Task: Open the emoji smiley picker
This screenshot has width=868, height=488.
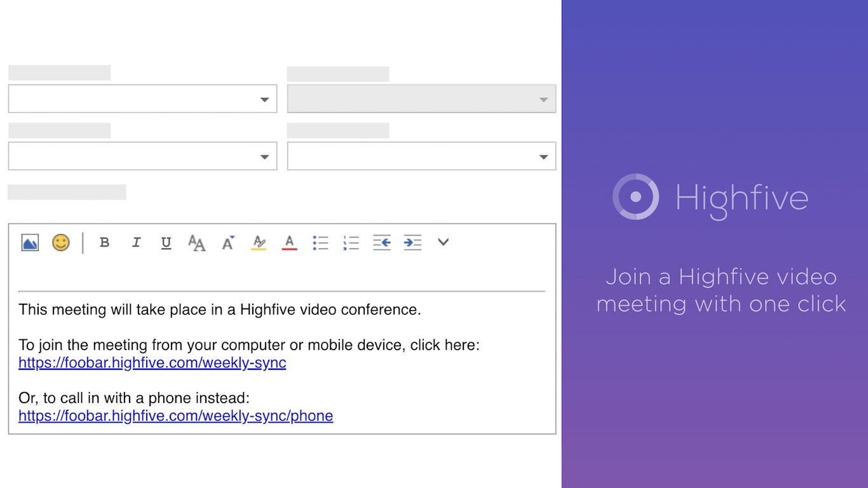Action: click(x=61, y=243)
